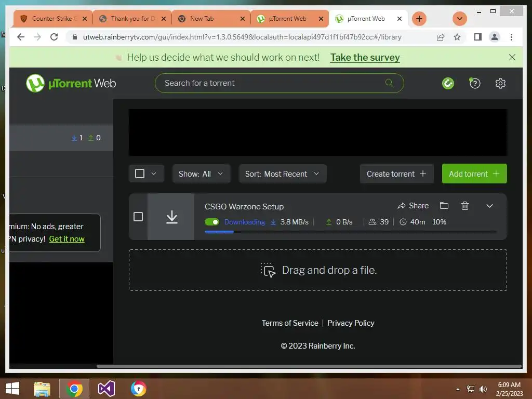Click the 40m time remaining
The height and width of the screenshot is (399, 532).
(x=417, y=222)
